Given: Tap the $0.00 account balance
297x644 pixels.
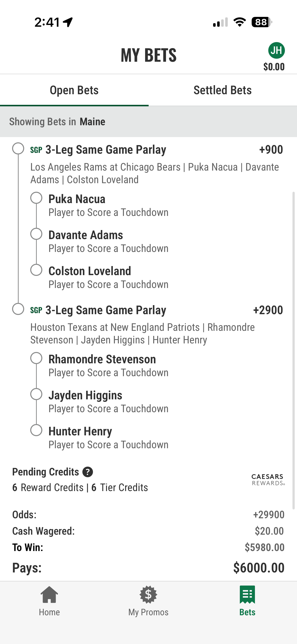Looking at the screenshot, I should tap(274, 67).
